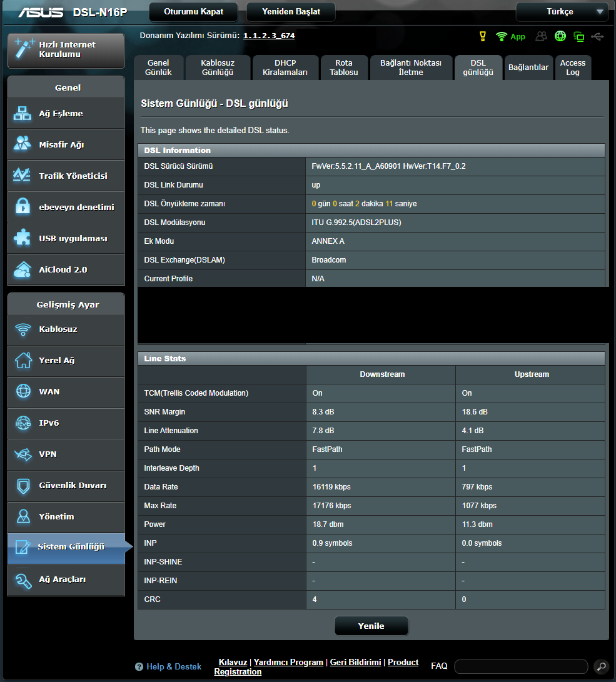Image resolution: width=616 pixels, height=682 pixels.
Task: Click the Yenile refresh button
Action: pyautogui.click(x=371, y=626)
